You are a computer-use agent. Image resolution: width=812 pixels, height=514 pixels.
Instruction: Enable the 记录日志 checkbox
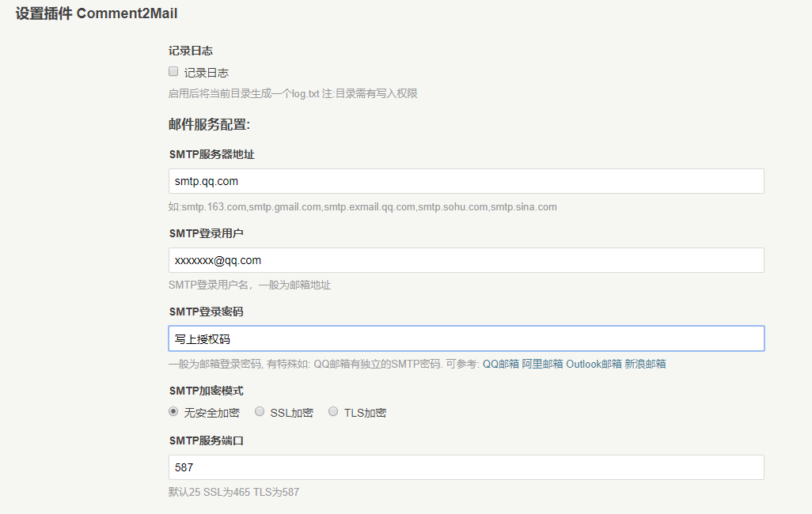173,71
